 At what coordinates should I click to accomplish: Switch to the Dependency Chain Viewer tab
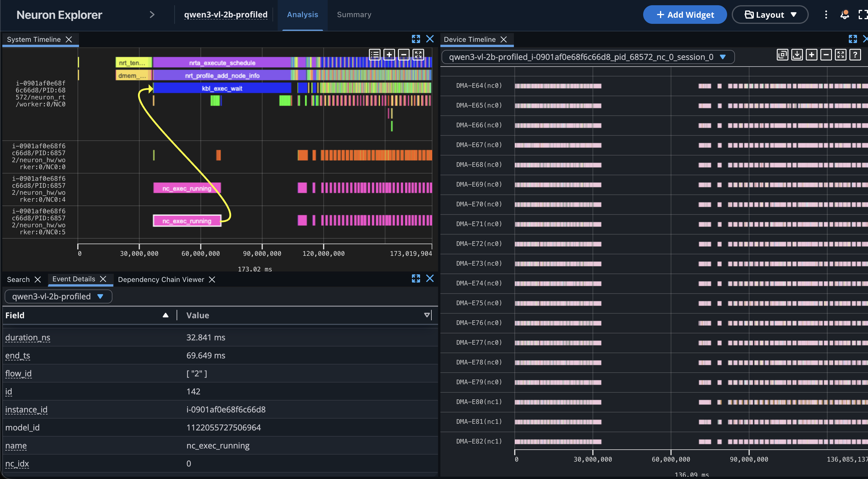(x=161, y=279)
